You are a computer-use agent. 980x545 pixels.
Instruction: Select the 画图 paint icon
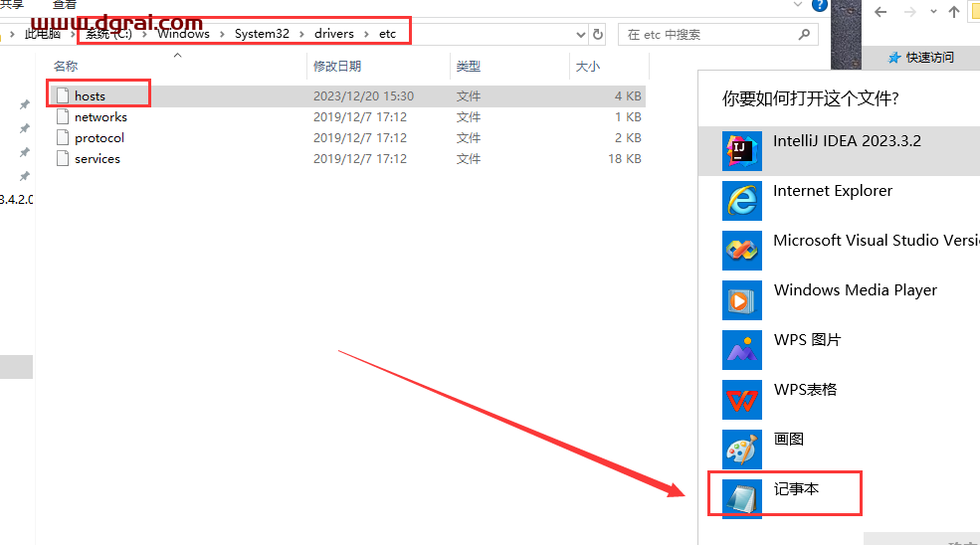[x=742, y=450]
